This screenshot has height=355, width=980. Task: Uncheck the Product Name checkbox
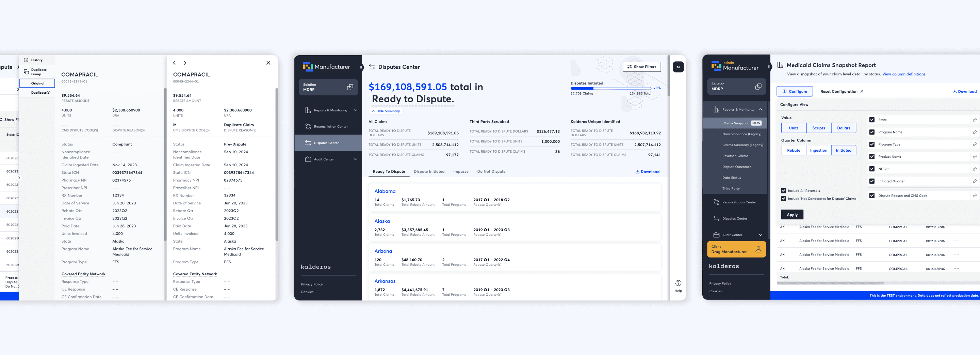point(872,157)
